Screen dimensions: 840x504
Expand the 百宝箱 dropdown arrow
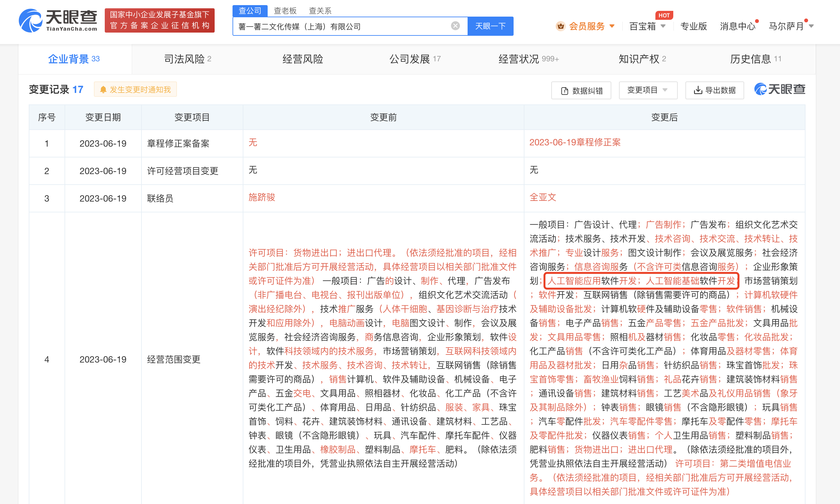pos(663,26)
